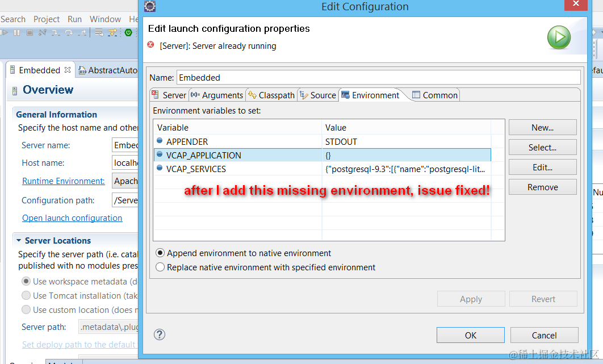Click the Terminate (stop) toolbar icon
This screenshot has width=603, height=364.
pyautogui.click(x=30, y=33)
